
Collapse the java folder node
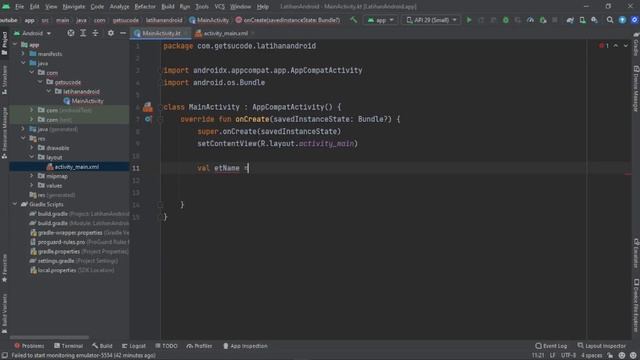click(23, 63)
